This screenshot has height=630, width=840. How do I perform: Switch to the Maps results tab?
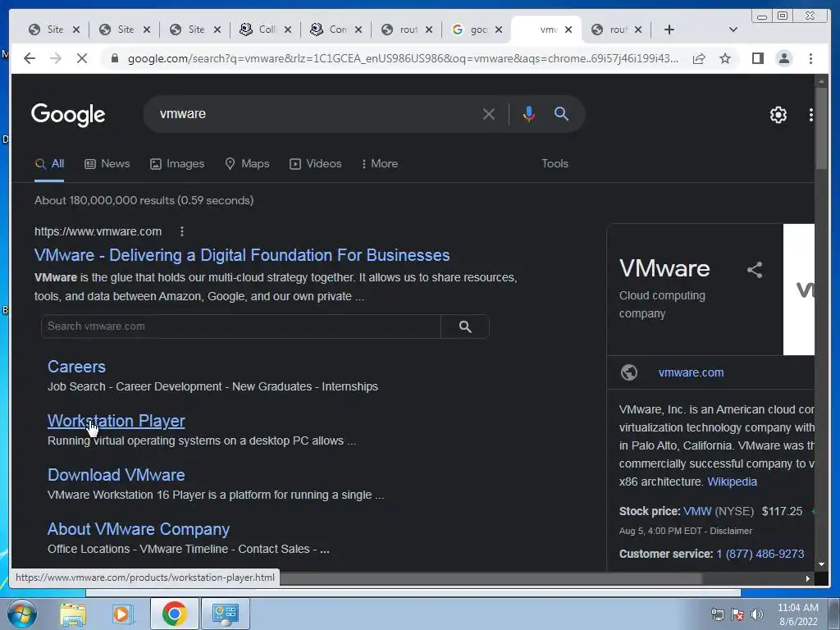247,163
